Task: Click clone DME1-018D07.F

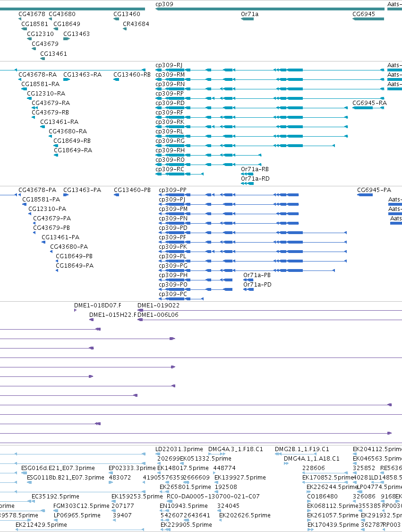Action: 98,305
